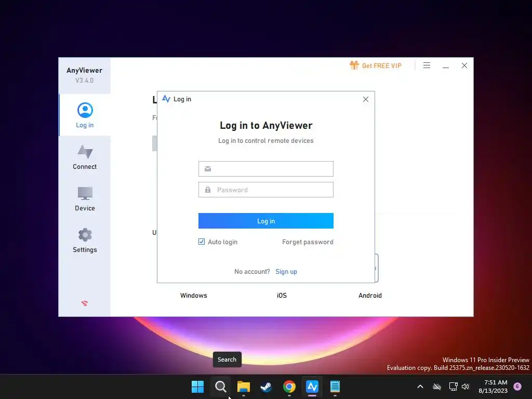Open the volume speaker tray icon
Image resolution: width=532 pixels, height=399 pixels.
tap(465, 387)
